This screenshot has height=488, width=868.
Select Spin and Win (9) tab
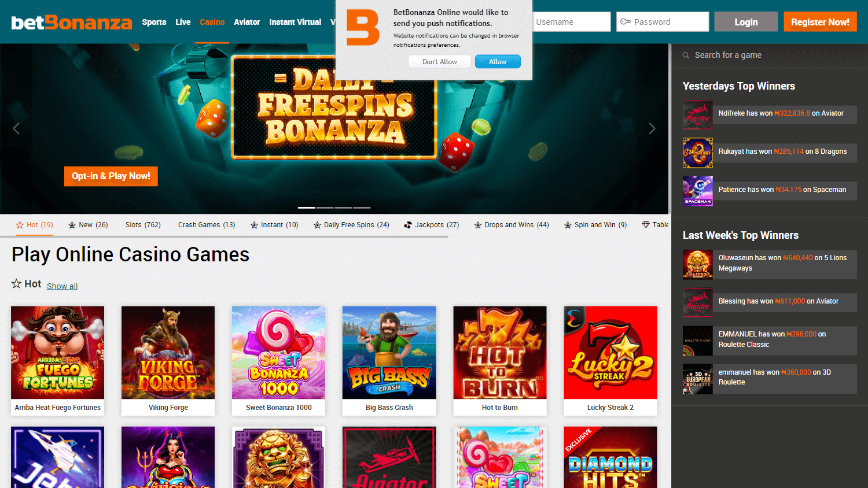(x=595, y=225)
